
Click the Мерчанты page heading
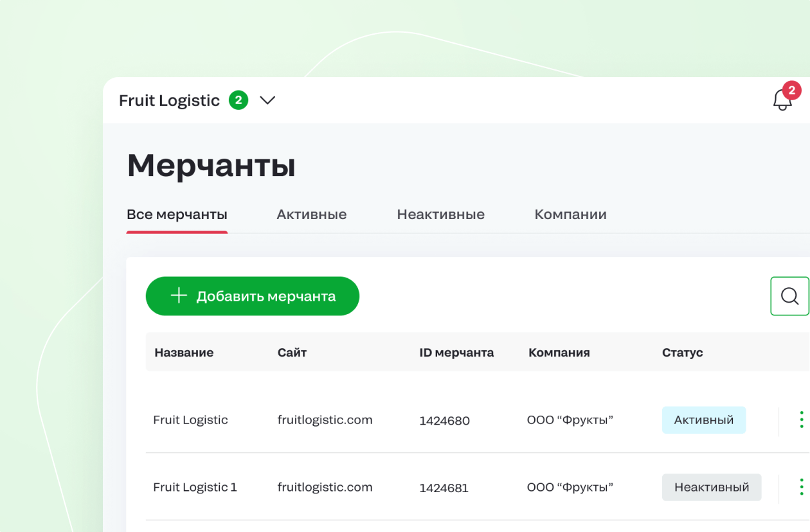point(212,166)
